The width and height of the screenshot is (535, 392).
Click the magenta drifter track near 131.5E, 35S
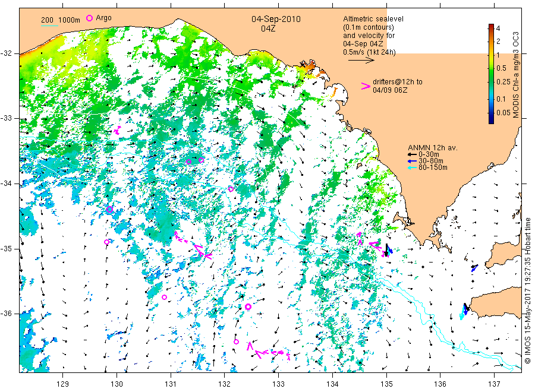[193, 245]
